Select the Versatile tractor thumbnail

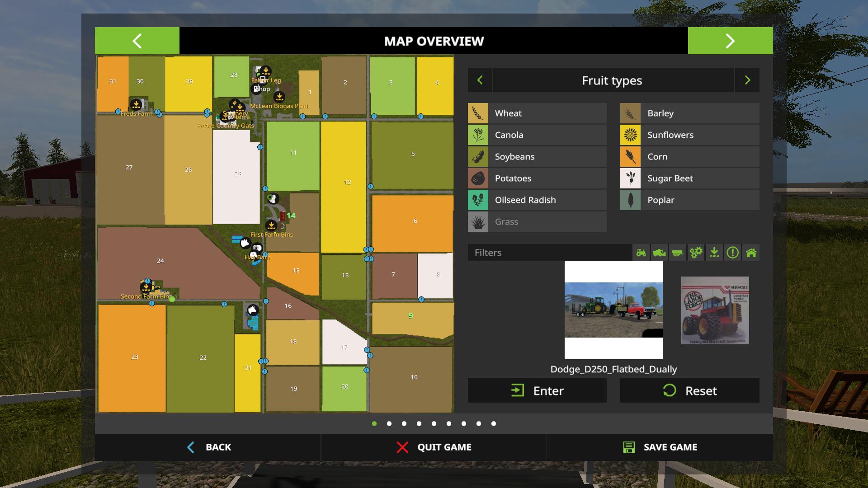point(715,310)
